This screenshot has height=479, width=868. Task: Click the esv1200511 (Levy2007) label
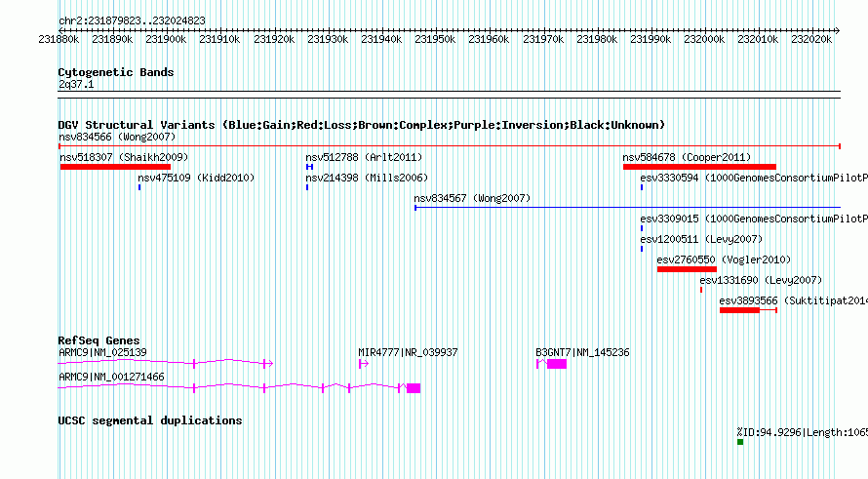click(x=701, y=239)
